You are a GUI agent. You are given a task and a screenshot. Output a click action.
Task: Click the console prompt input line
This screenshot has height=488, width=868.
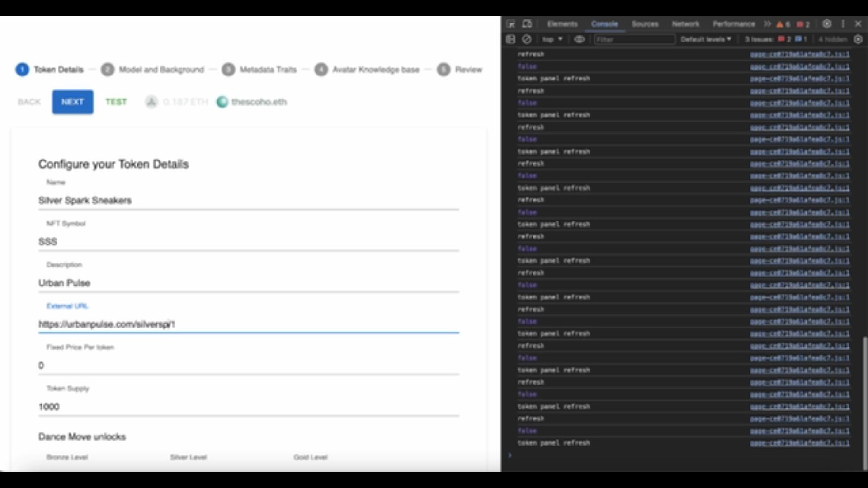[x=683, y=455]
